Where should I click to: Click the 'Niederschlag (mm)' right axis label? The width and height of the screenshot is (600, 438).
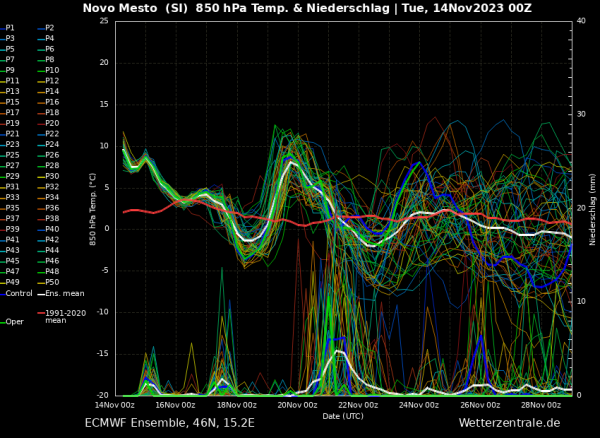[x=592, y=210]
